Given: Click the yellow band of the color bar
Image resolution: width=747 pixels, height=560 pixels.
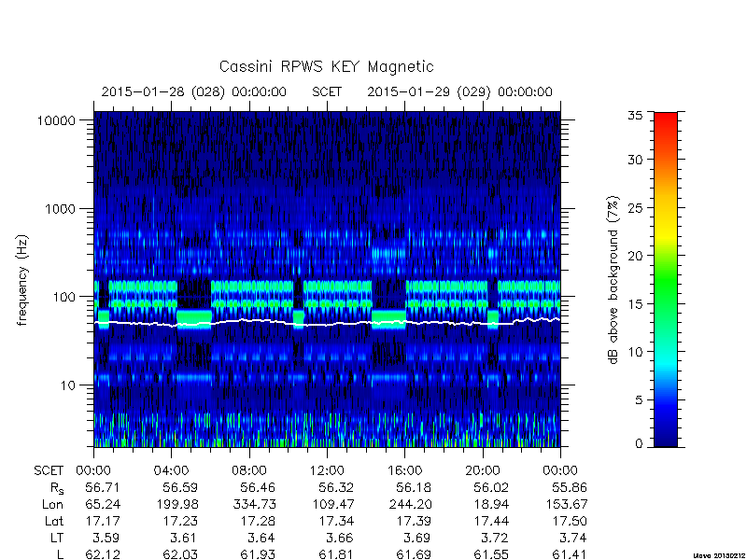Looking at the screenshot, I should pyautogui.click(x=666, y=233).
